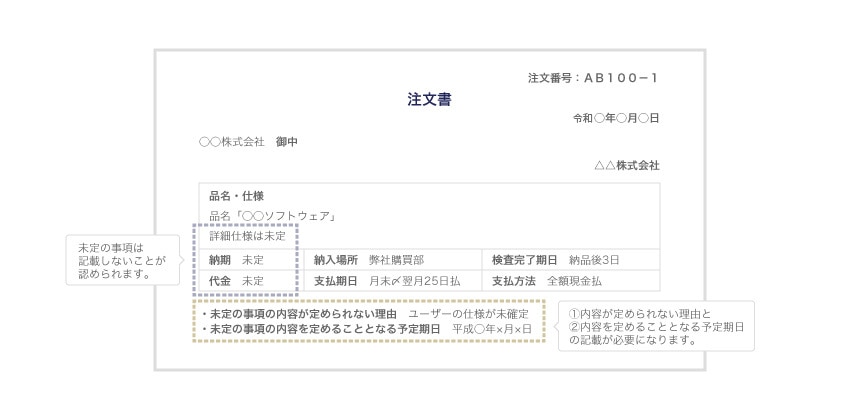Select the 納入場所 value 弊社購買部
The width and height of the screenshot is (860, 420).
[x=389, y=260]
